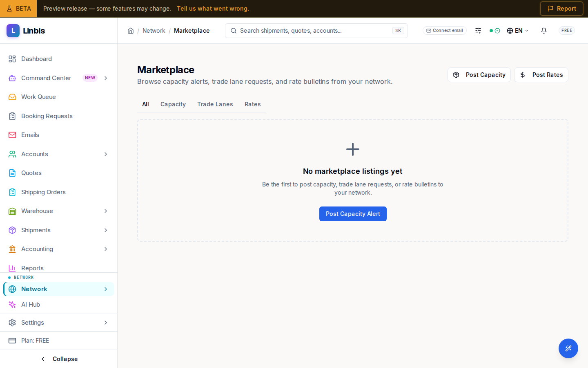
Task: Expand the Accounts submenu chevron
Action: click(x=106, y=154)
